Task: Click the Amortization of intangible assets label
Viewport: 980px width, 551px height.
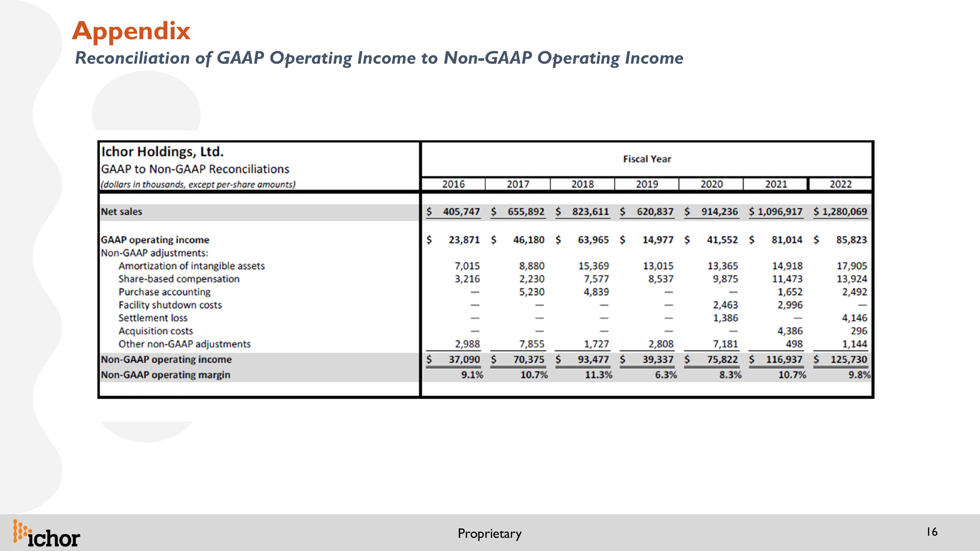Action: click(x=192, y=266)
